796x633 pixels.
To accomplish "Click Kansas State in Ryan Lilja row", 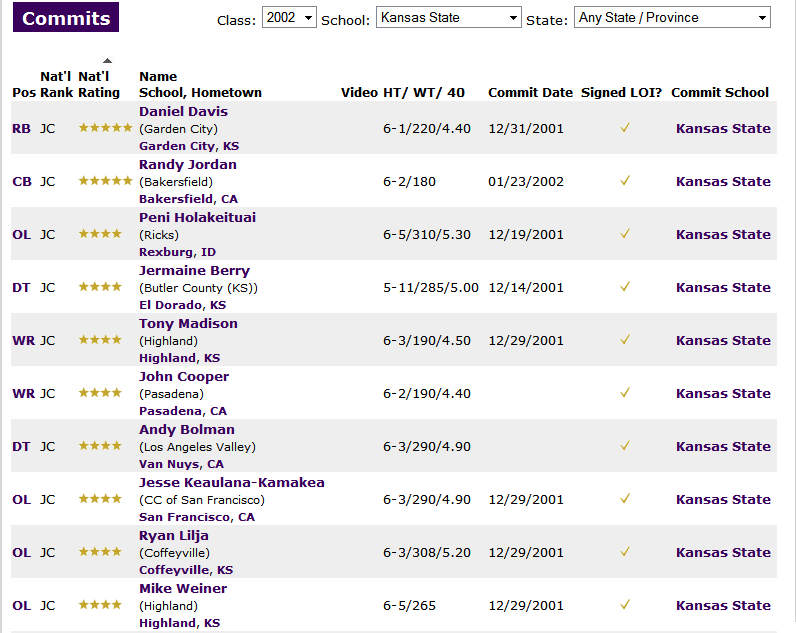I will (x=723, y=553).
